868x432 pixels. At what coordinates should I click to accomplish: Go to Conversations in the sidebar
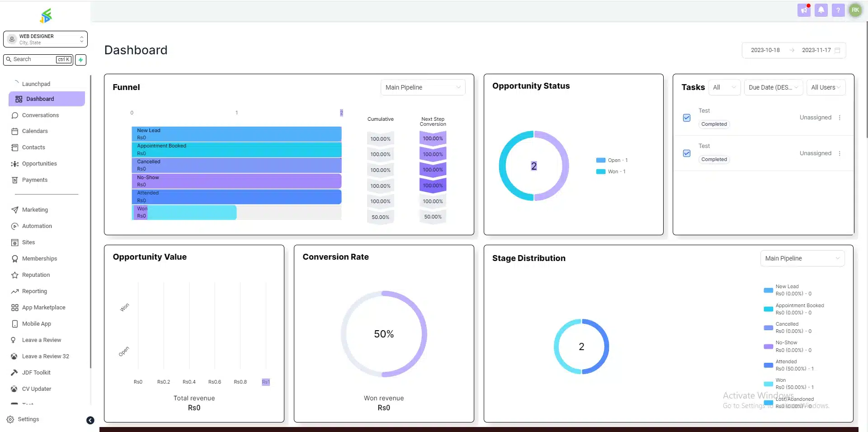(40, 115)
